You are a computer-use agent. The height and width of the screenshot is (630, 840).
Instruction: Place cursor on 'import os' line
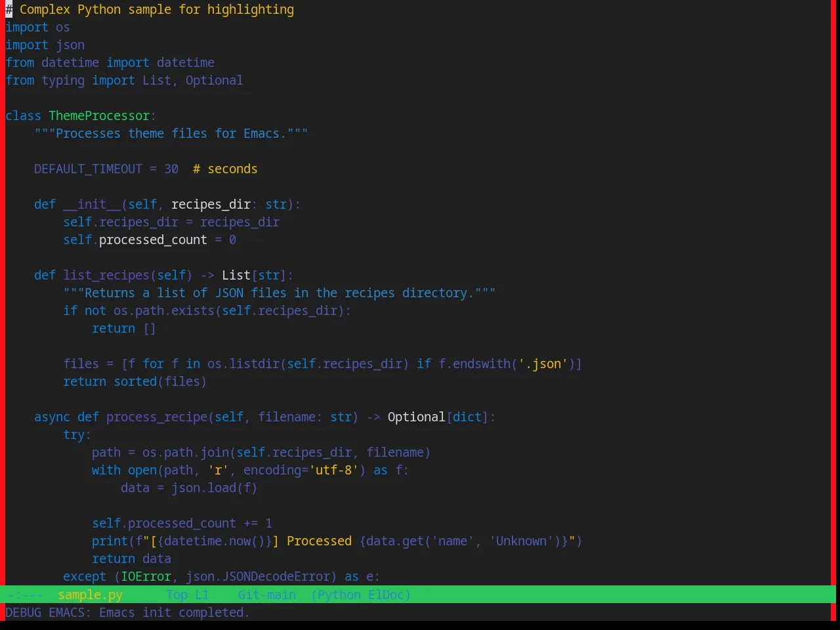37,27
